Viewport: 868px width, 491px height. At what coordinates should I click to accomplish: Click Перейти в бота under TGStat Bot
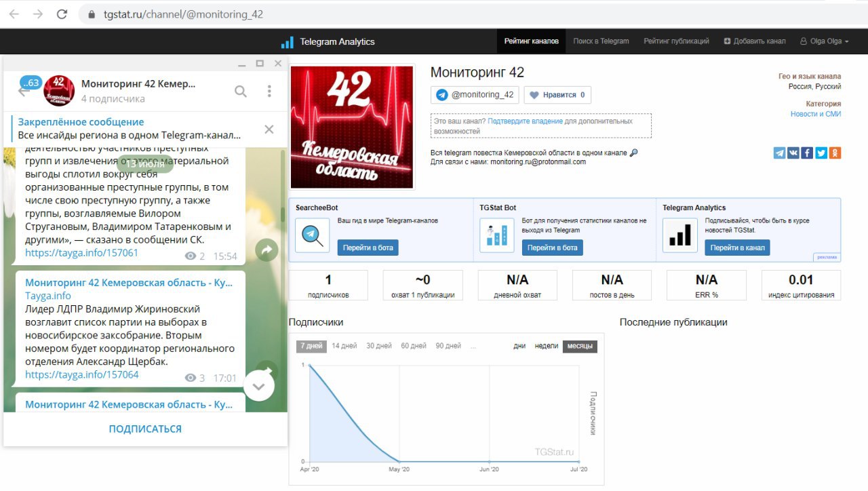pos(552,248)
